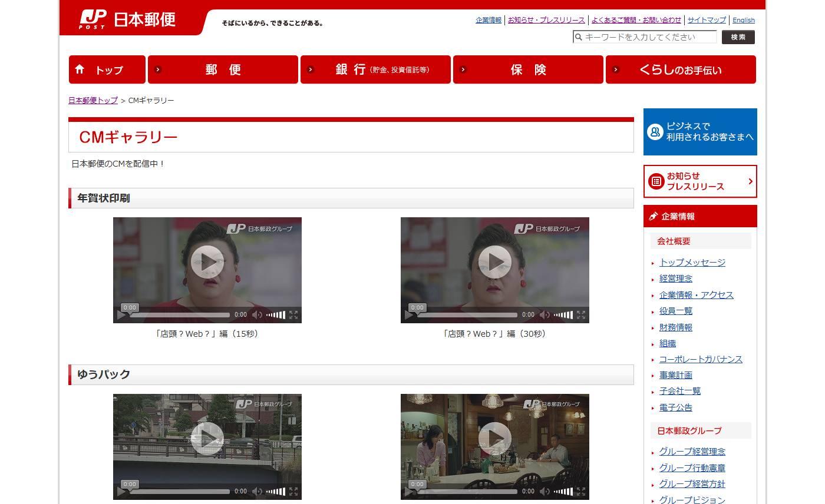The width and height of the screenshot is (825, 504).
Task: Click the home icon in トップ tab
Action: pos(80,69)
